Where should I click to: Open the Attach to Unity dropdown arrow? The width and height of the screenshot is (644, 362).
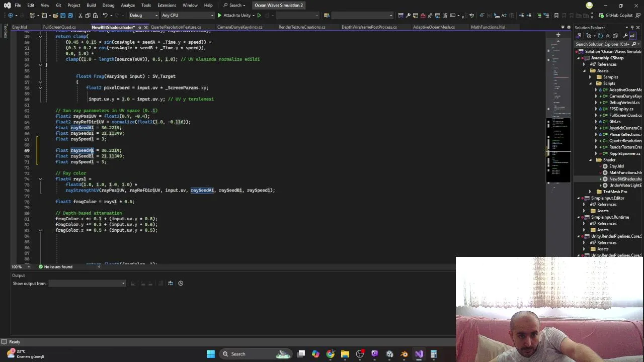[254, 16]
